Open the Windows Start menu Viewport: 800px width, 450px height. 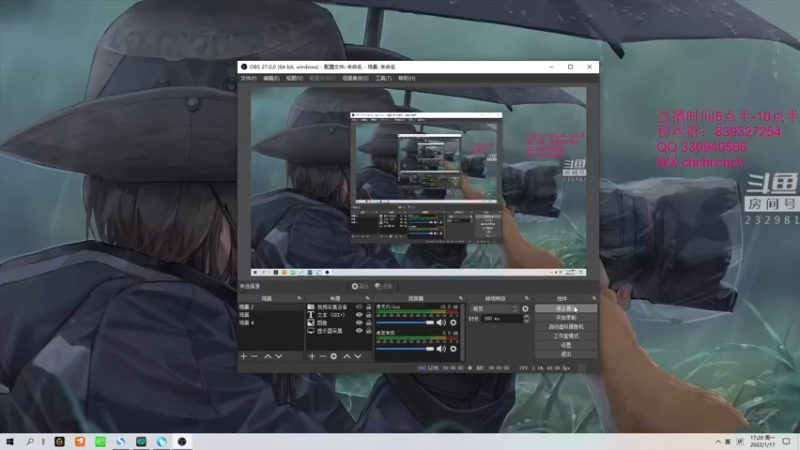click(x=9, y=442)
